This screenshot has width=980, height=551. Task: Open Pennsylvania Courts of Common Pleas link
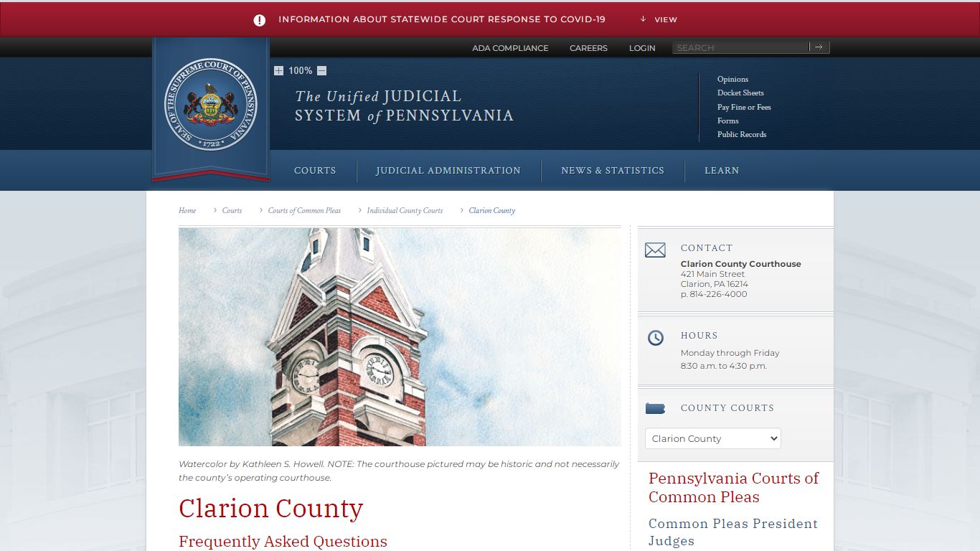(733, 487)
